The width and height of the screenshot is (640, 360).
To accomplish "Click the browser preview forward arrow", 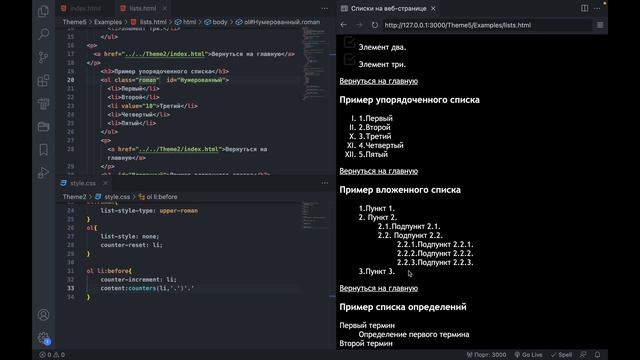I will tap(359, 25).
